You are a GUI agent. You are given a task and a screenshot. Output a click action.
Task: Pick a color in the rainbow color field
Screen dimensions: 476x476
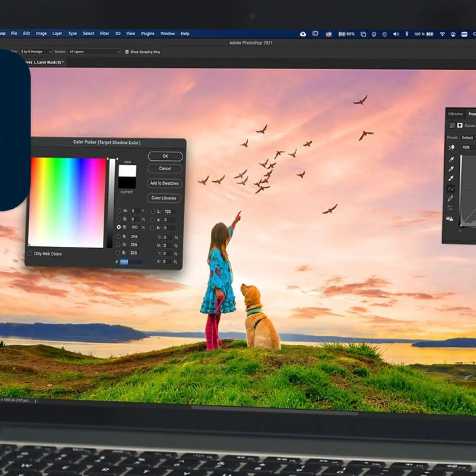[x=67, y=203]
